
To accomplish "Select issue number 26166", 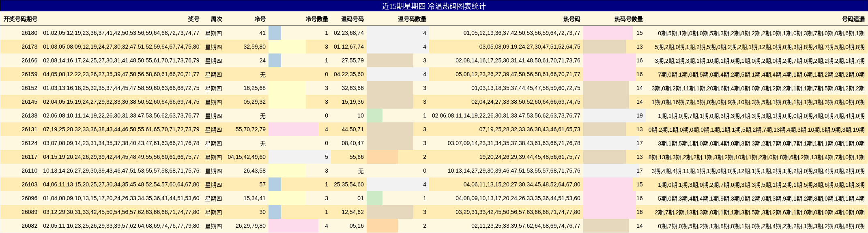I will click(29, 60).
